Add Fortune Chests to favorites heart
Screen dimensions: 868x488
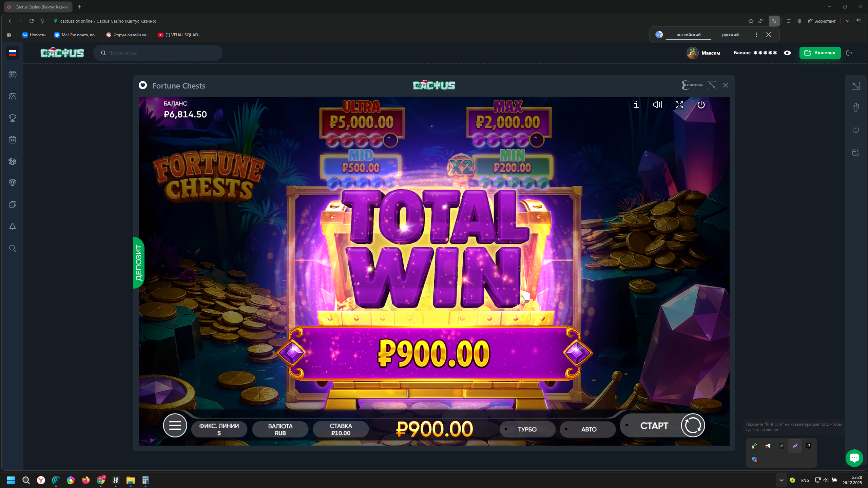(x=143, y=85)
